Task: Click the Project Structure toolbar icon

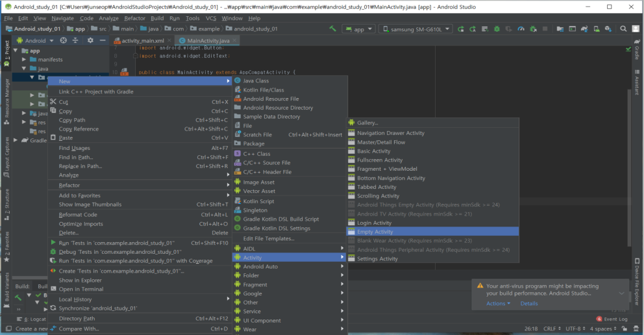Action: pos(560,29)
